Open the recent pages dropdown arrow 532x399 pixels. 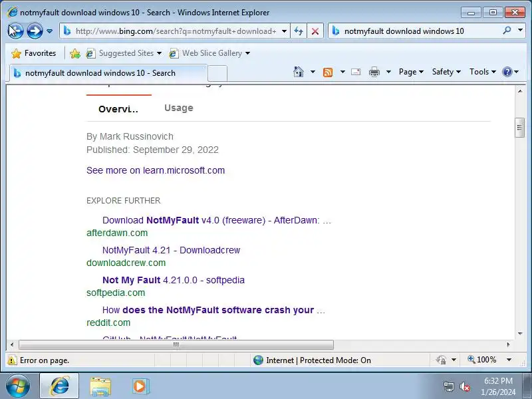click(49, 31)
